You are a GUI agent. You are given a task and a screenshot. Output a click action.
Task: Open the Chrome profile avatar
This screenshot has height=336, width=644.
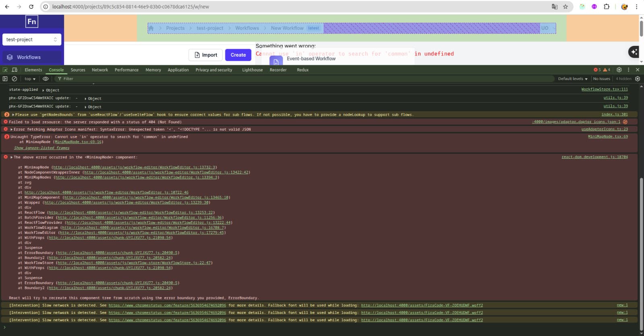624,7
